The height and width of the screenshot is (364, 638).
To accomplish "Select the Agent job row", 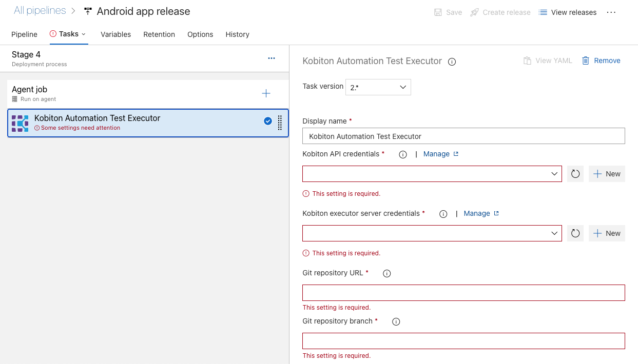I will coord(148,94).
